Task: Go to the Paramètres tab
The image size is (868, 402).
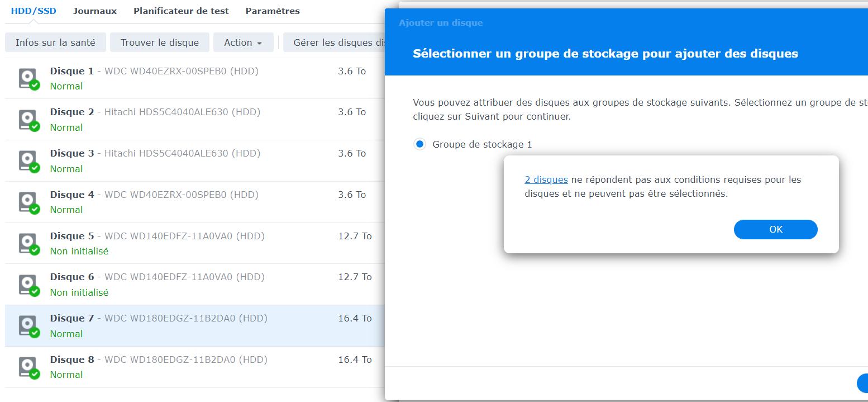Action: tap(273, 11)
